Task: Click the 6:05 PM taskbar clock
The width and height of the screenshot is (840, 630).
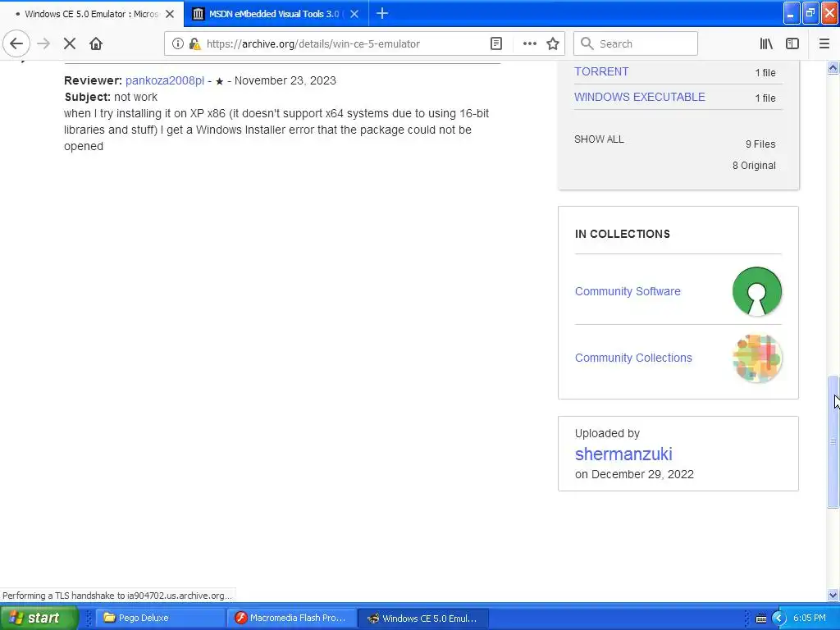Action: tap(810, 618)
